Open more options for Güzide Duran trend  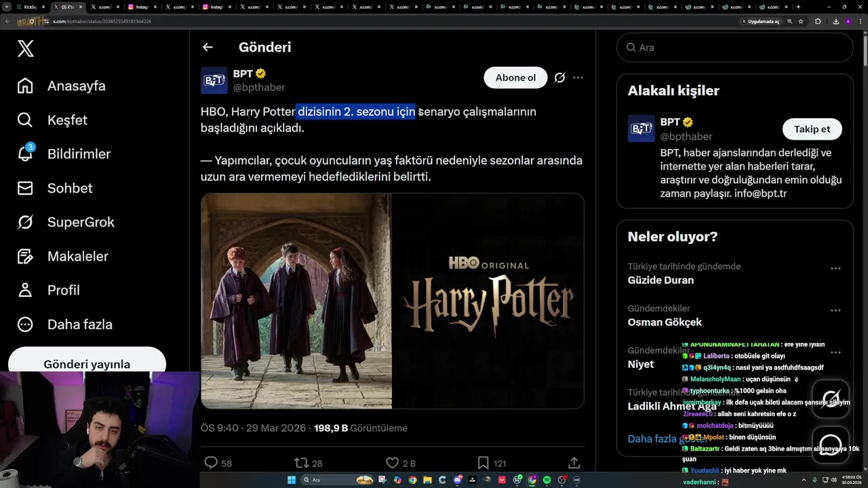tap(835, 268)
